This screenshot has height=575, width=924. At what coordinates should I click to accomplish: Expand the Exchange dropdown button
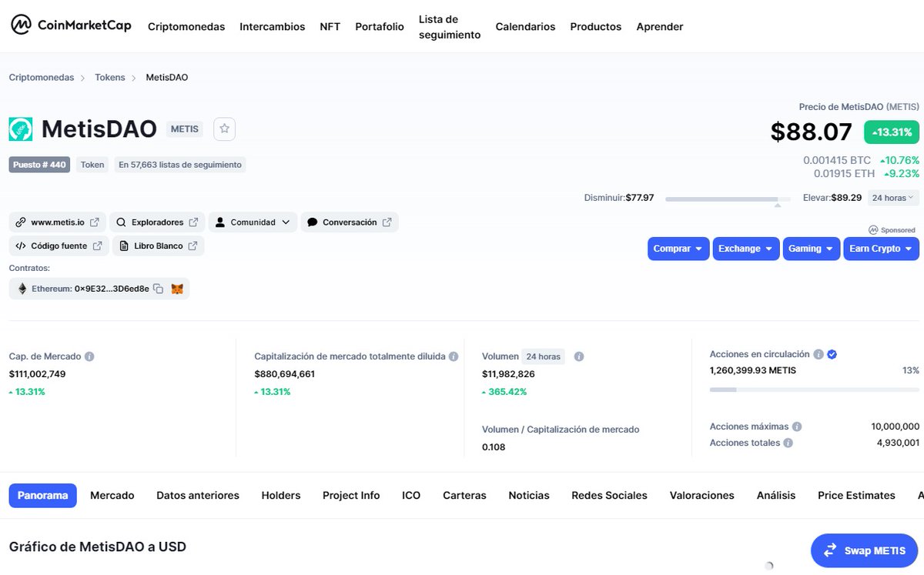[x=745, y=249]
